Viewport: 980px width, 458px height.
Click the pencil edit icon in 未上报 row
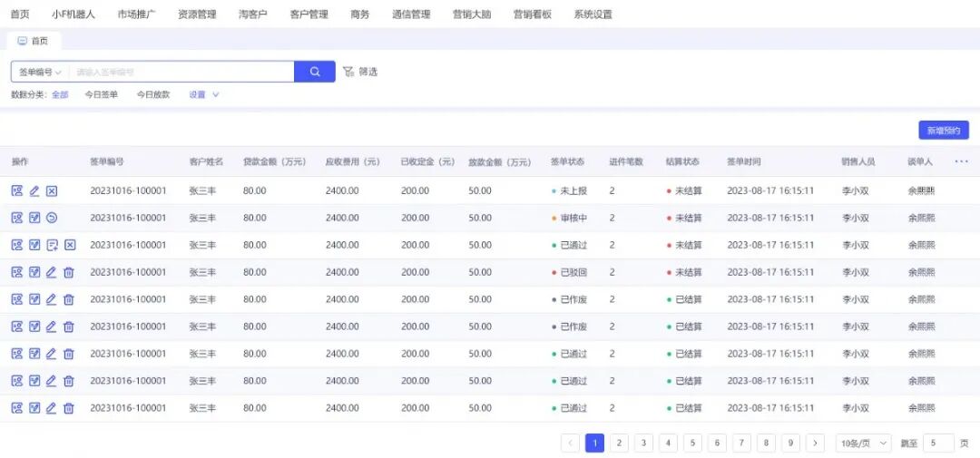coord(34,190)
